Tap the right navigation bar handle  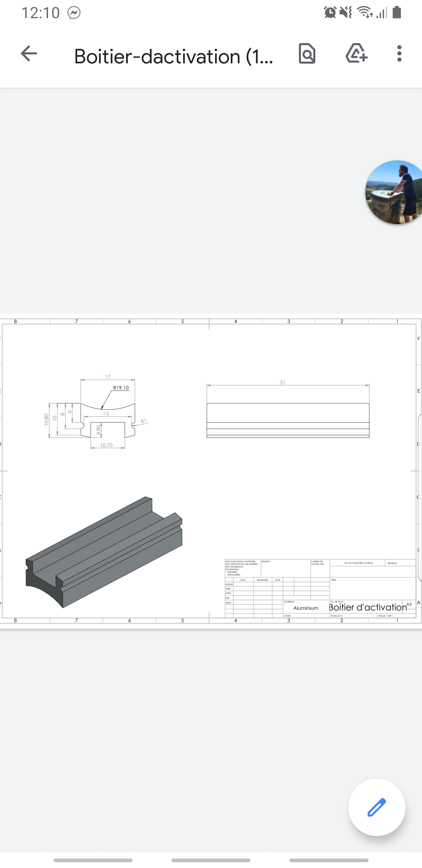(x=329, y=860)
